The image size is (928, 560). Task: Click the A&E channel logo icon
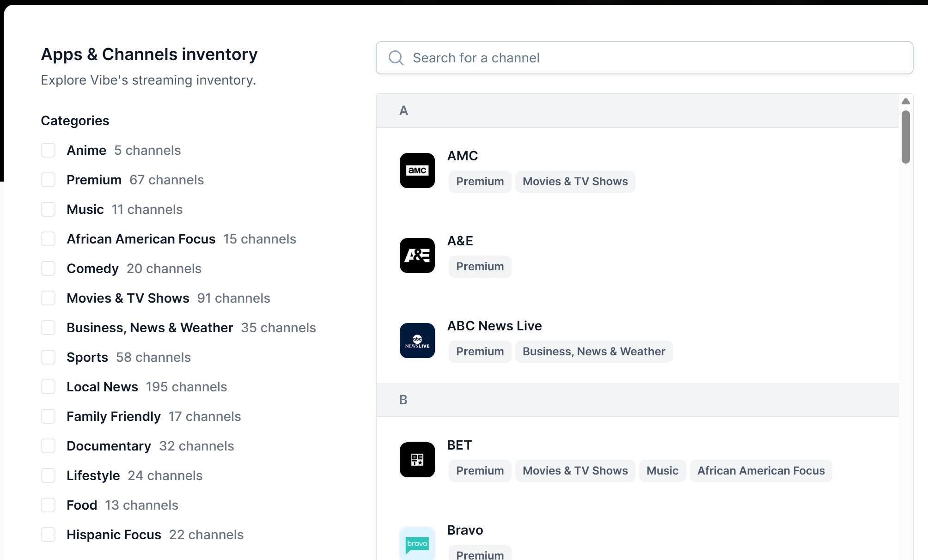tap(417, 256)
